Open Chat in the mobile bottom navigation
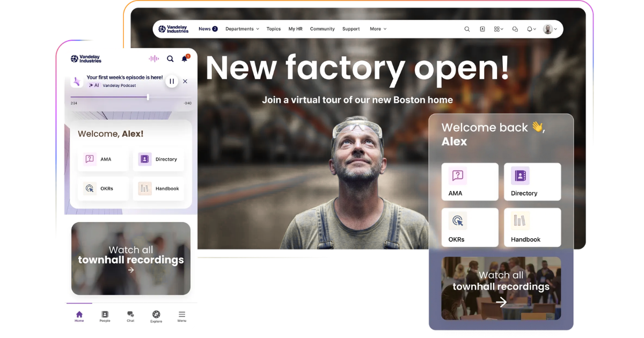644x338 pixels. [x=130, y=317]
